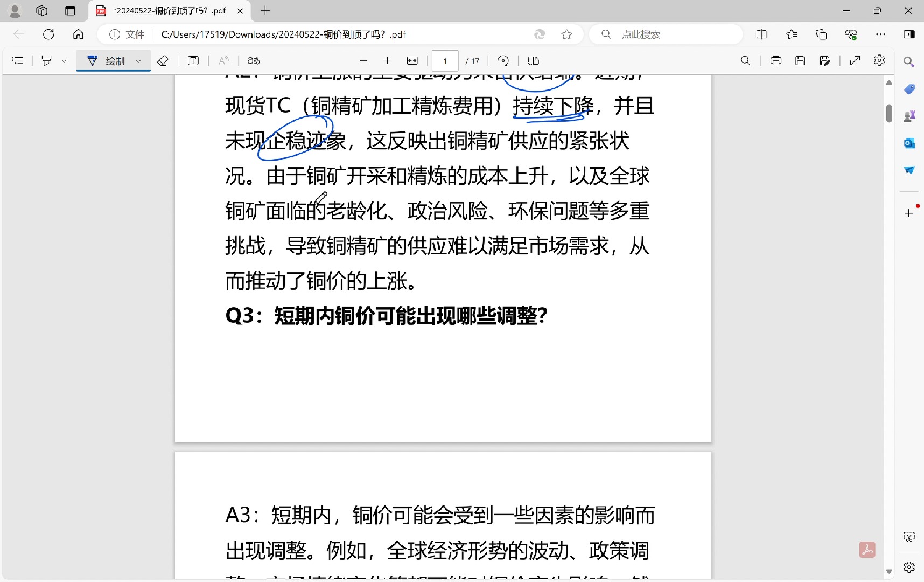
Task: Print the PDF document
Action: point(776,60)
